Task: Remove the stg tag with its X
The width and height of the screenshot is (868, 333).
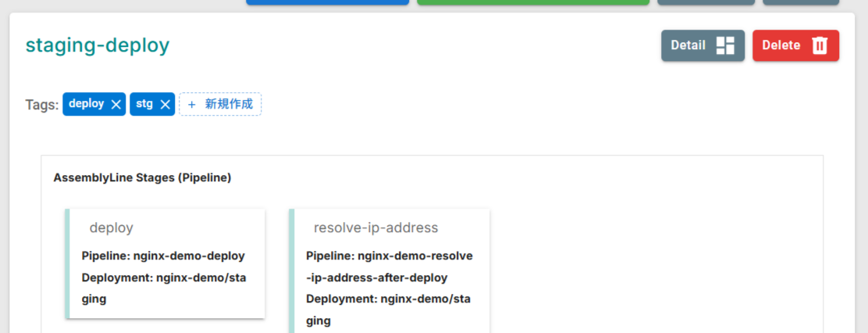Action: (x=165, y=105)
